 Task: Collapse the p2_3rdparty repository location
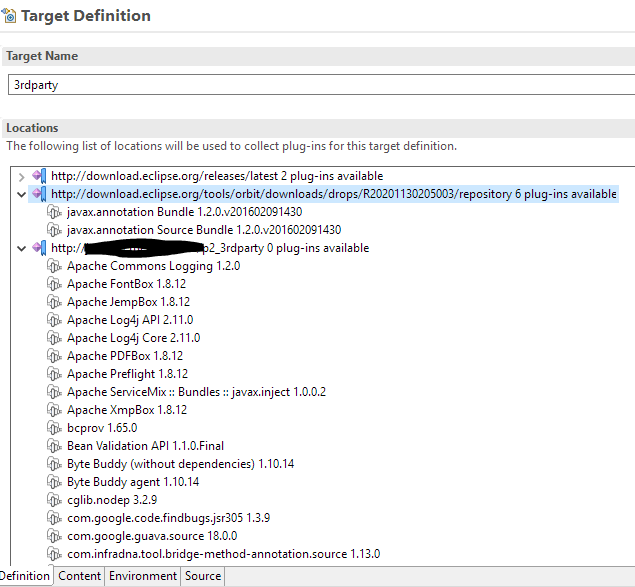[21, 248]
